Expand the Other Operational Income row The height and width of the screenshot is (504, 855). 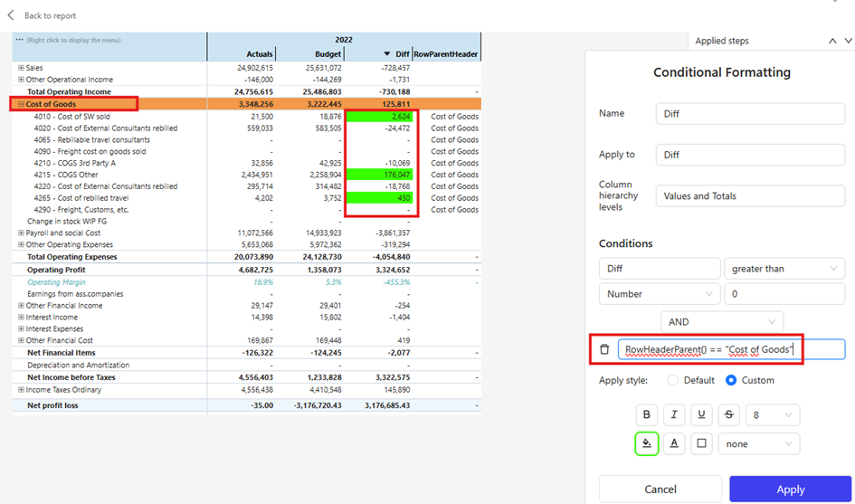coord(22,80)
